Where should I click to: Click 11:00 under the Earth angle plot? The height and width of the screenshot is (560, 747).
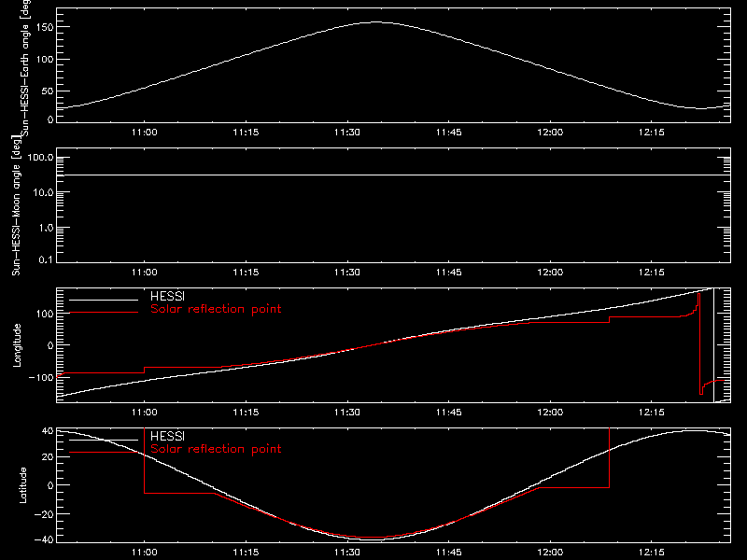(x=145, y=132)
